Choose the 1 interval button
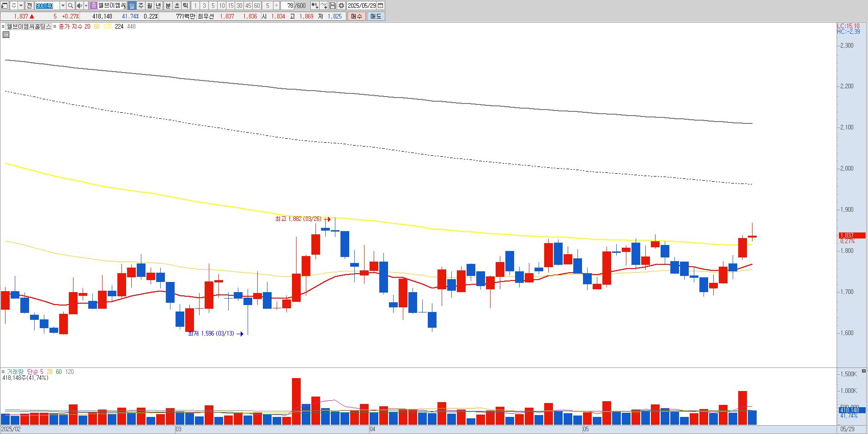The image size is (868, 434). pyautogui.click(x=195, y=6)
